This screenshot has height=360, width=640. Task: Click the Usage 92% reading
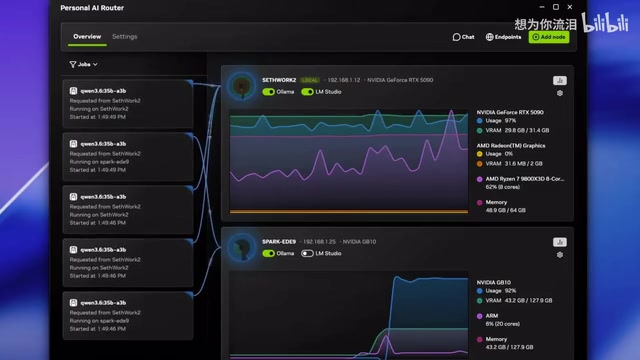pos(500,291)
